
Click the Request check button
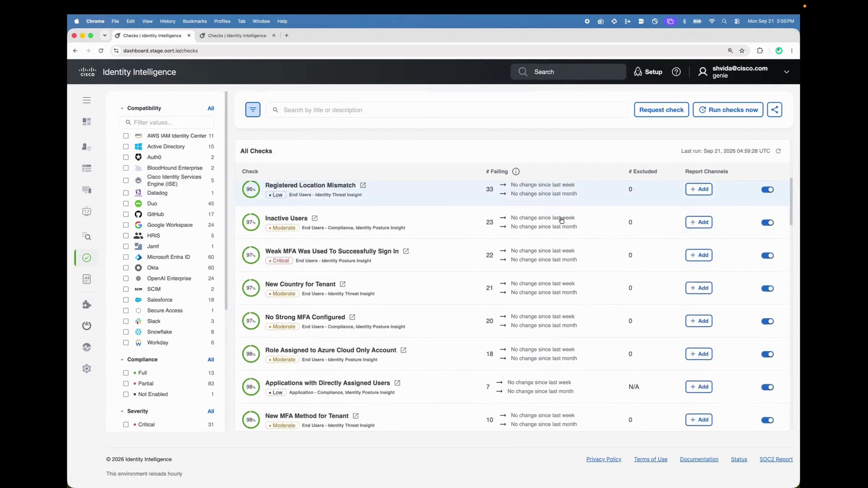point(661,110)
